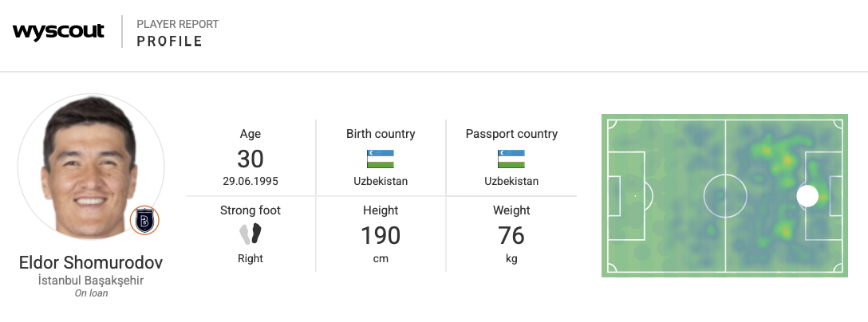The image size is (868, 322).
Task: Click the white position dot on heatmap
Action: [x=807, y=195]
